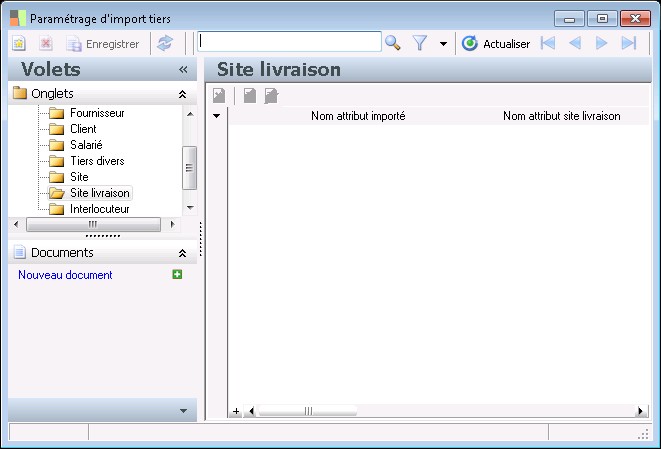Maximize the Paramétrage d'import tiers window

[602, 19]
